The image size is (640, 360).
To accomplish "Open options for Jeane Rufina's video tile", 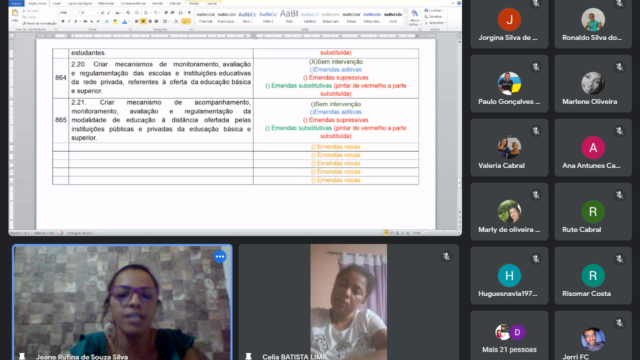I will [x=220, y=256].
